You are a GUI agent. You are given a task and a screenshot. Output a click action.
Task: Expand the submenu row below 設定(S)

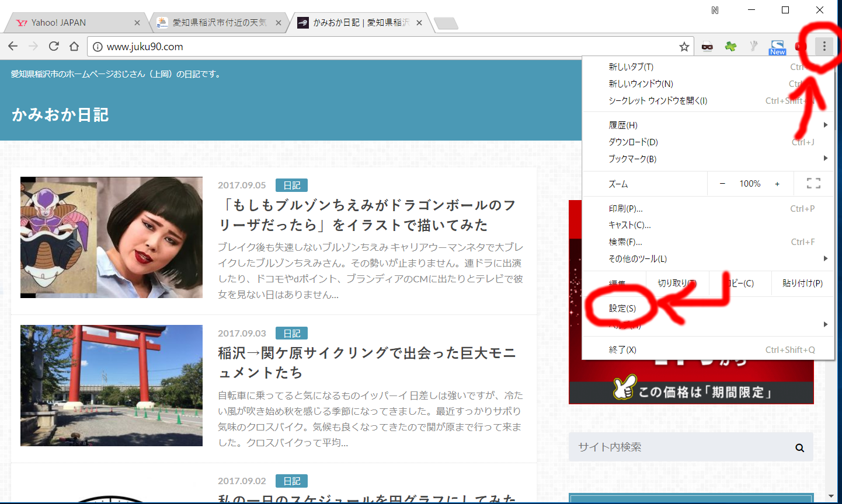[708, 325]
